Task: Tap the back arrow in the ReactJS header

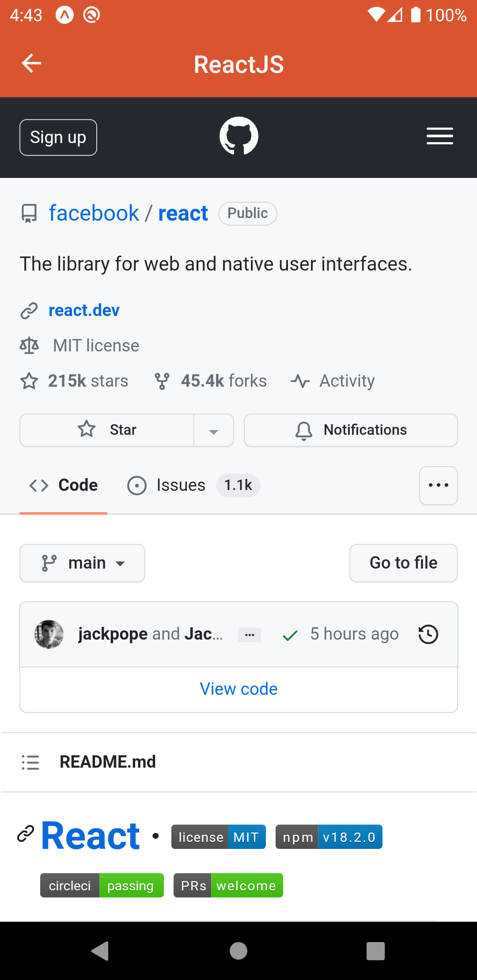Action: [x=31, y=63]
